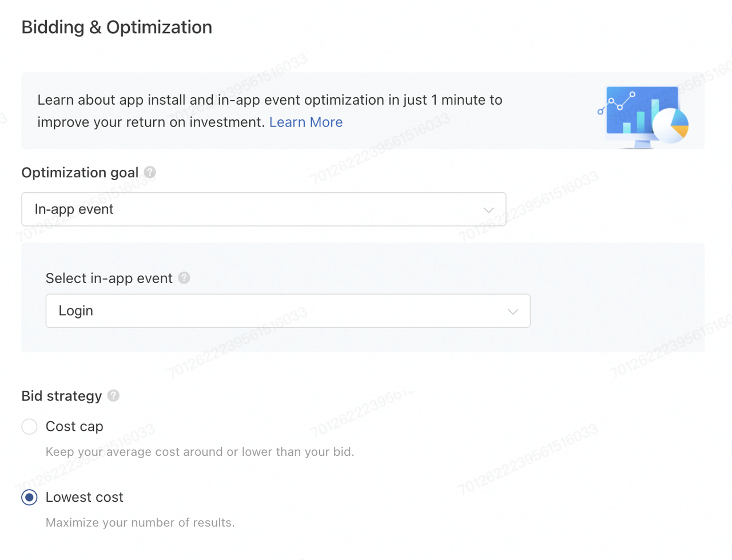Click the Select in-app event help icon

point(184,278)
